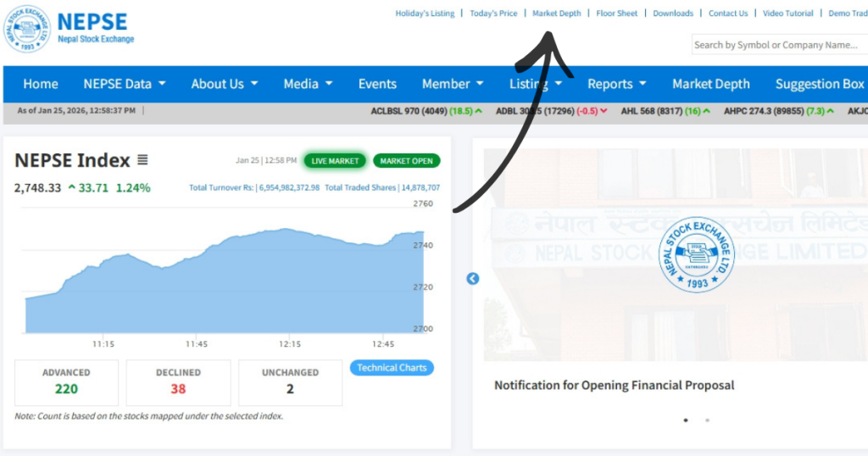
Task: Open the Contact Us link
Action: (728, 14)
